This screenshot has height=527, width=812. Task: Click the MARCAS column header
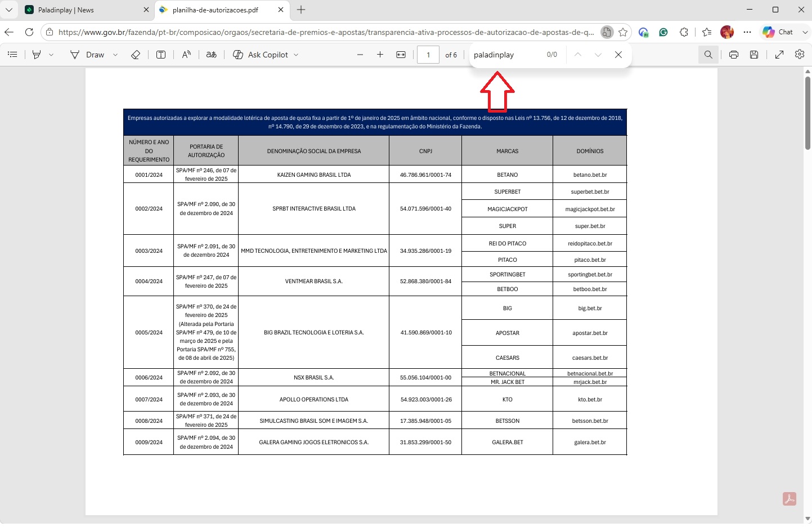(508, 151)
